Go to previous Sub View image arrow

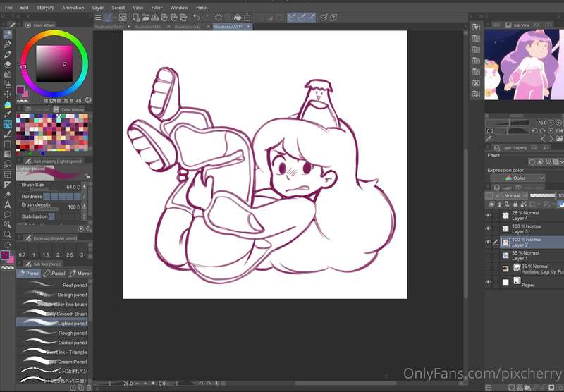[543, 139]
